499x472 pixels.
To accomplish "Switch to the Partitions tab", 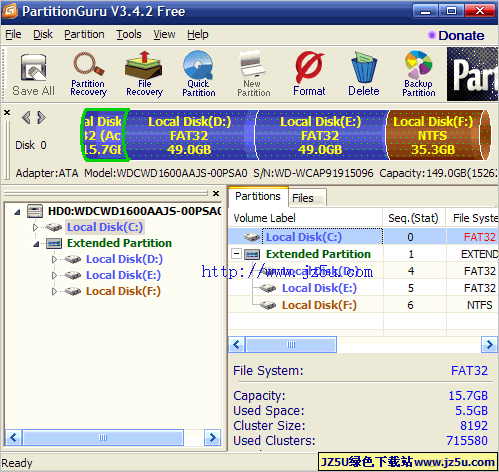I will 258,197.
